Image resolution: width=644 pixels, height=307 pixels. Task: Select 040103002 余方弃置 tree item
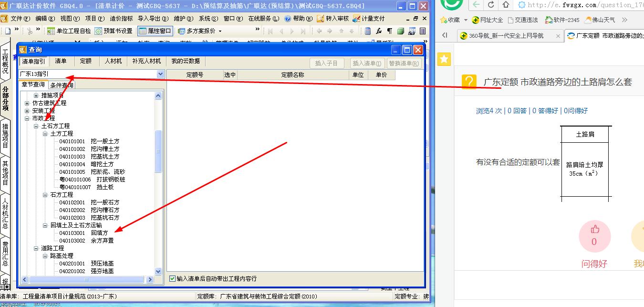(x=86, y=241)
